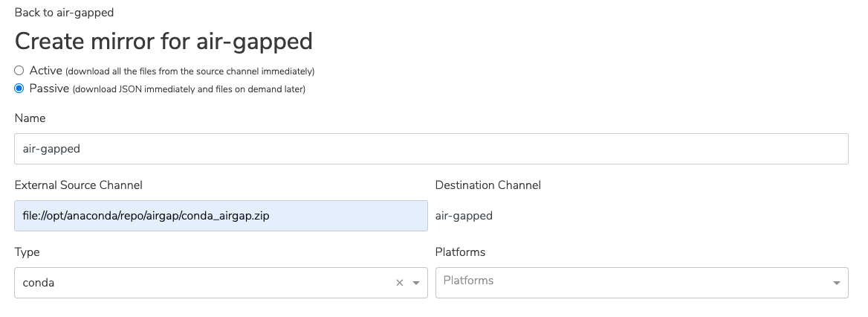Viewport: 868px width, 317px height.
Task: Click the Name field label
Action: [30, 118]
